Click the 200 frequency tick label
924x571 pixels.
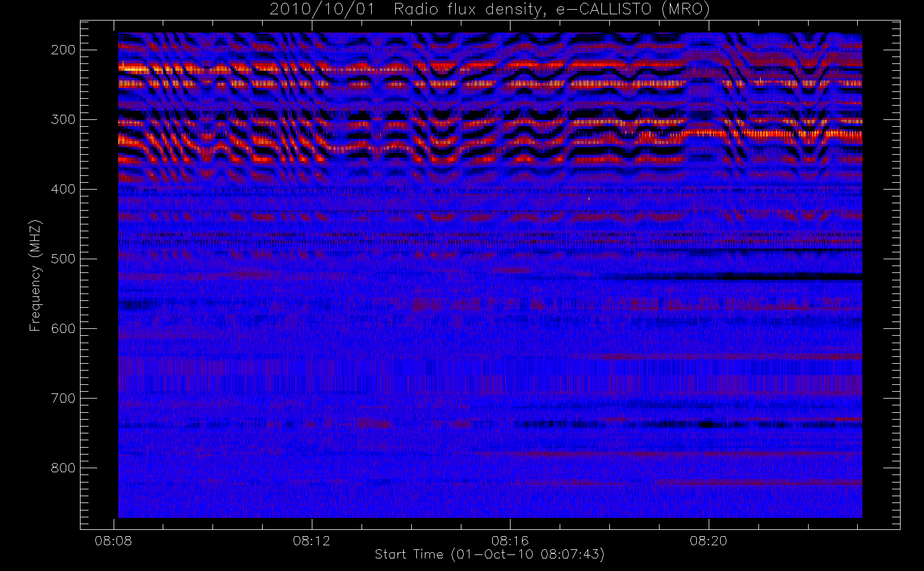click(63, 50)
